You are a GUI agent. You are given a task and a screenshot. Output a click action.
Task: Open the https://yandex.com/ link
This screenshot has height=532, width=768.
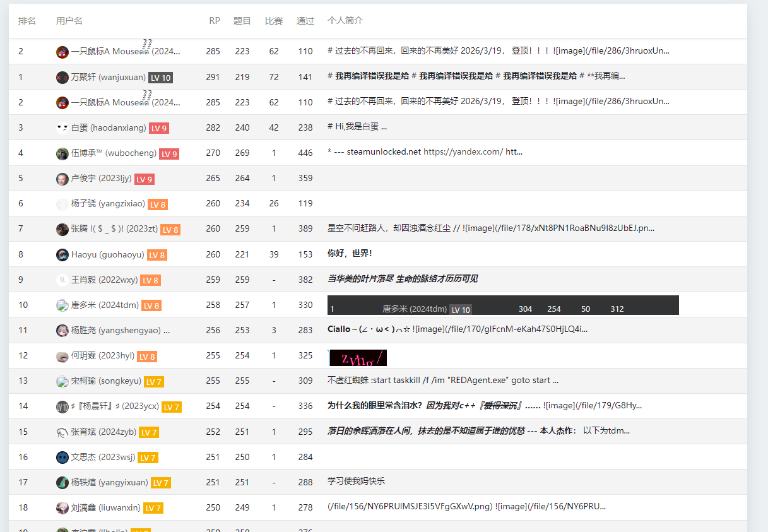click(463, 152)
